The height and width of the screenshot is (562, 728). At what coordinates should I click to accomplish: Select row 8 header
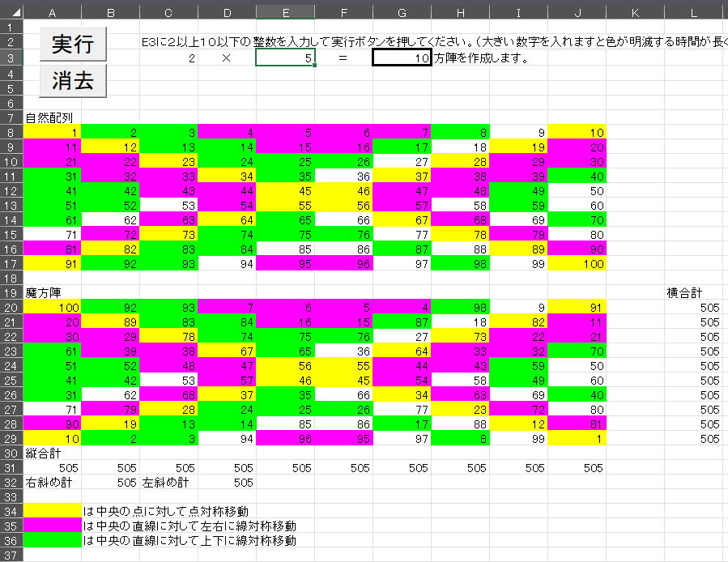(11, 132)
